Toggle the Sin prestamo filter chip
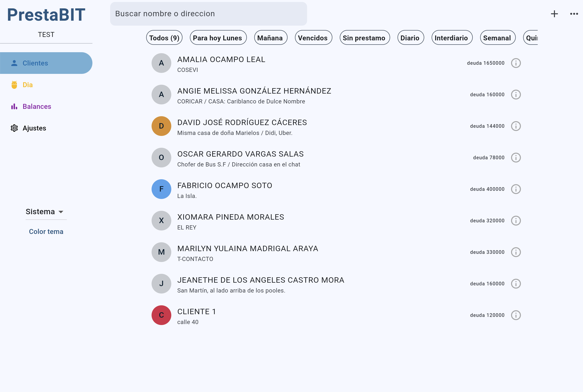The width and height of the screenshot is (583, 392). (x=364, y=38)
